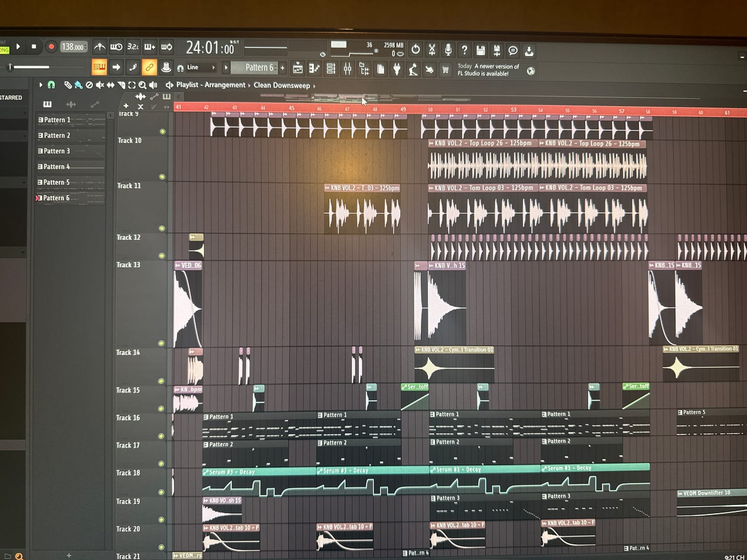The image size is (747, 560).
Task: Click the render as audio file icon
Action: point(497,50)
